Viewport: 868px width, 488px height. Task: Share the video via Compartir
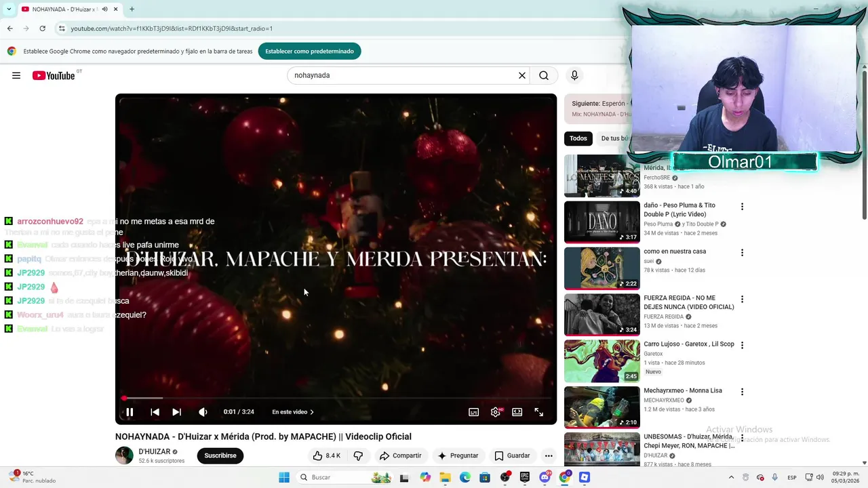(400, 455)
